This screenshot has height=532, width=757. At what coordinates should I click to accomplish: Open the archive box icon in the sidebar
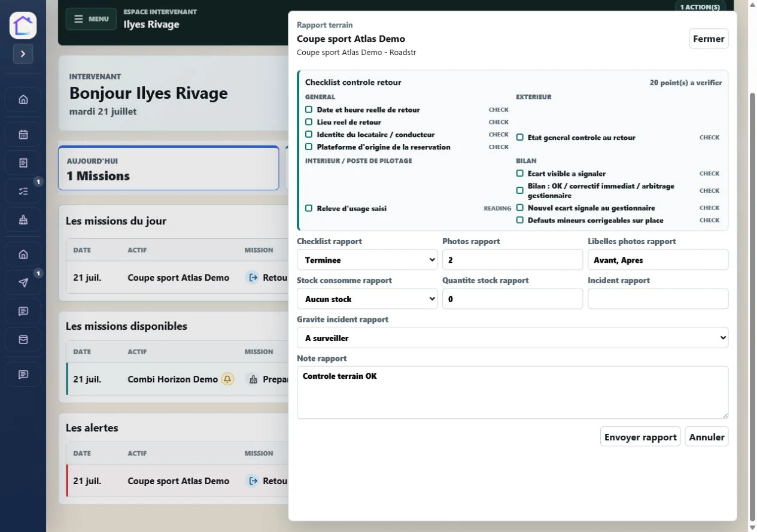coord(23,339)
